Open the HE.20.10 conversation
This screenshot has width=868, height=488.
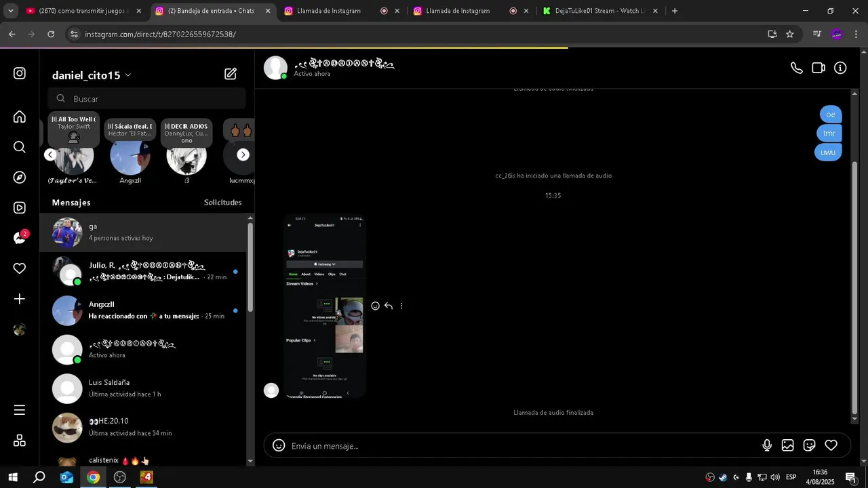pos(143,427)
